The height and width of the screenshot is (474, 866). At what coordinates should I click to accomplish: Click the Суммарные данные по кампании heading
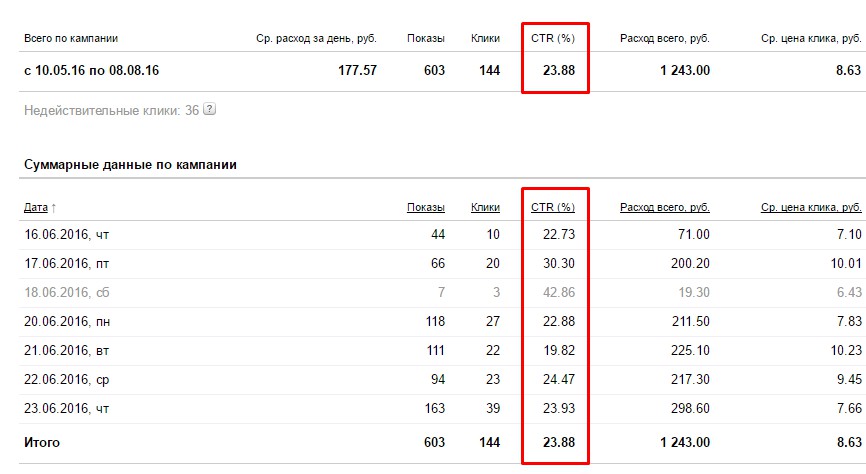click(x=130, y=163)
